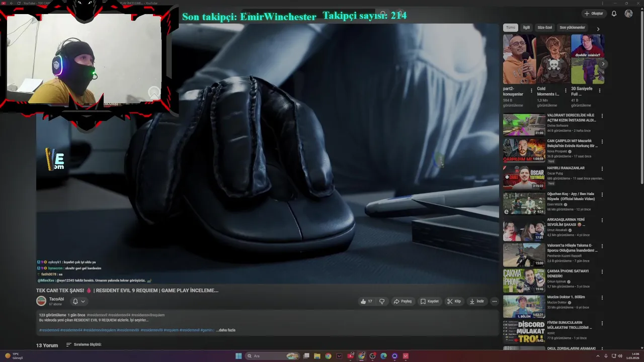Open more actions menu next to İndir

point(495,301)
